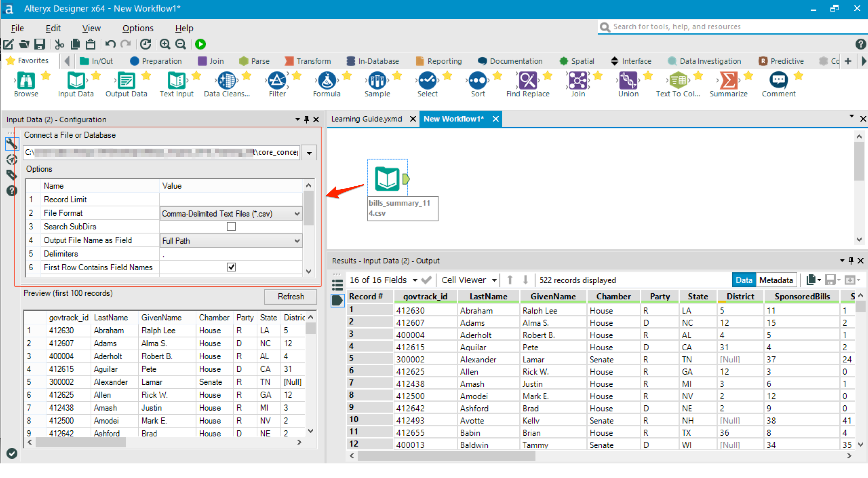The height and width of the screenshot is (478, 868).
Task: Select the Browse tool icon
Action: pyautogui.click(x=26, y=81)
